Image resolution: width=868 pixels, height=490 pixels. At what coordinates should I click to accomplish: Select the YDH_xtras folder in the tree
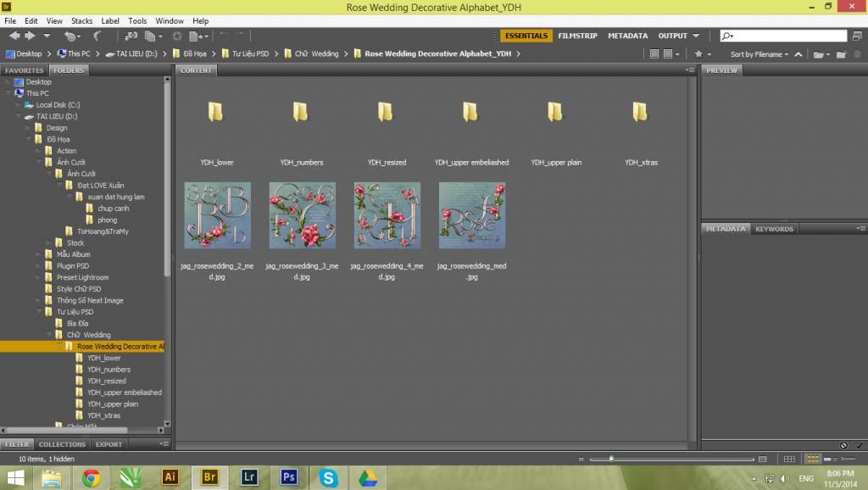(x=103, y=415)
